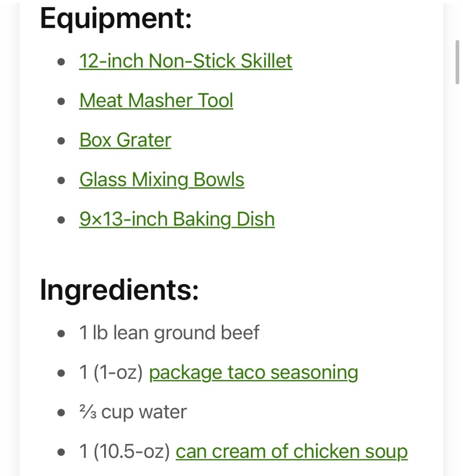
Task: Click the 1 (1-oz) quantity text
Action: [111, 373]
